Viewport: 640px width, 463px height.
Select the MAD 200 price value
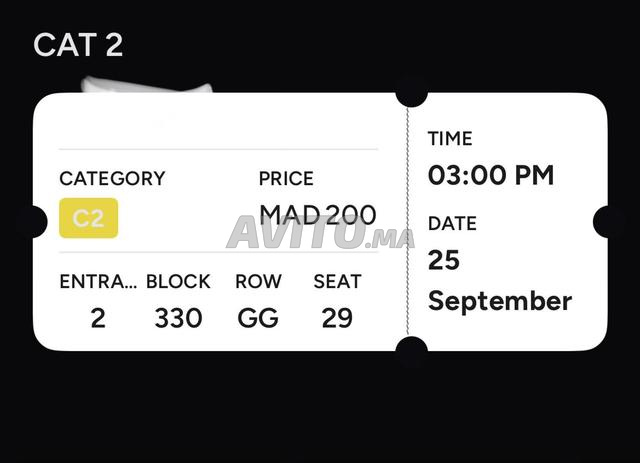(318, 215)
